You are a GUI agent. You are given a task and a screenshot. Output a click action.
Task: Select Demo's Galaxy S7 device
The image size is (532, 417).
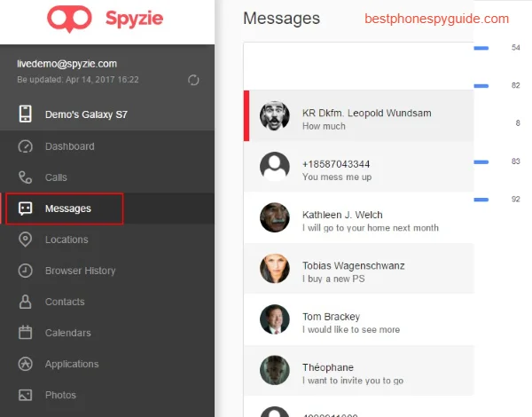107,114
